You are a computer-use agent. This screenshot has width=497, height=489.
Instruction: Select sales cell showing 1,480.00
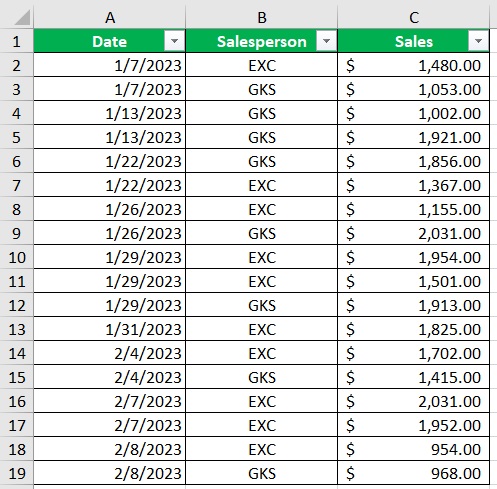[x=414, y=65]
